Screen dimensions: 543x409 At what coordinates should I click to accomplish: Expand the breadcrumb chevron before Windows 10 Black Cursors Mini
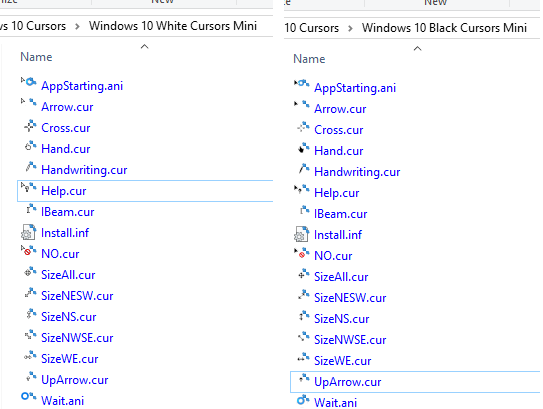tap(350, 28)
